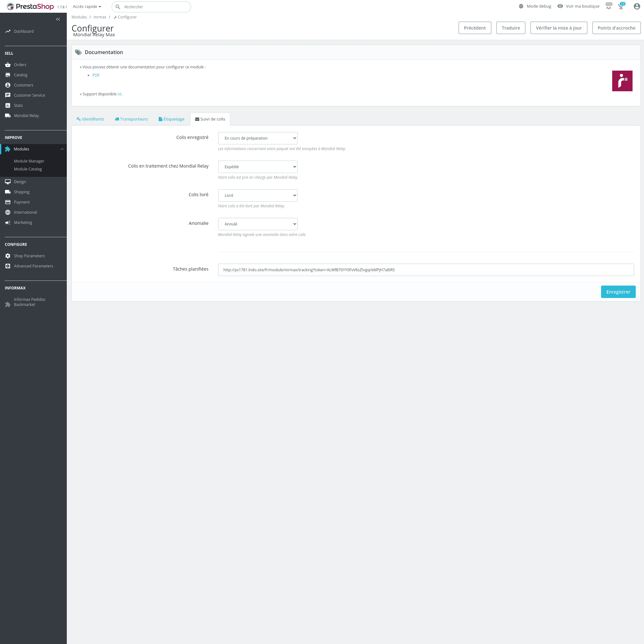Open the Anomalie status dropdown
The width and height of the screenshot is (644, 644).
tap(258, 224)
